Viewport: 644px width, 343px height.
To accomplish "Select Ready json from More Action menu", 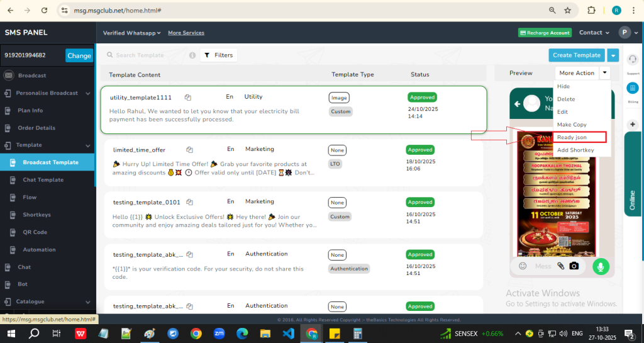I will [572, 137].
